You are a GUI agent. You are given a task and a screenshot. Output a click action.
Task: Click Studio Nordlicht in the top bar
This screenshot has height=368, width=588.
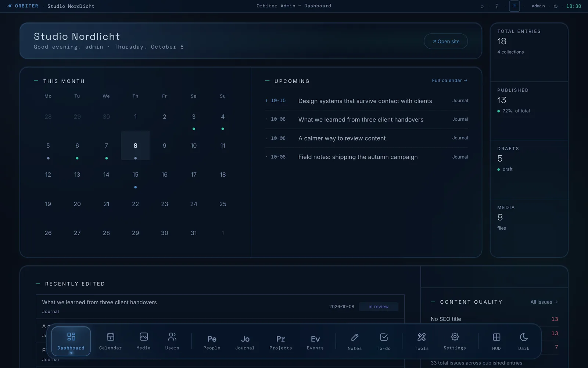[71, 6]
